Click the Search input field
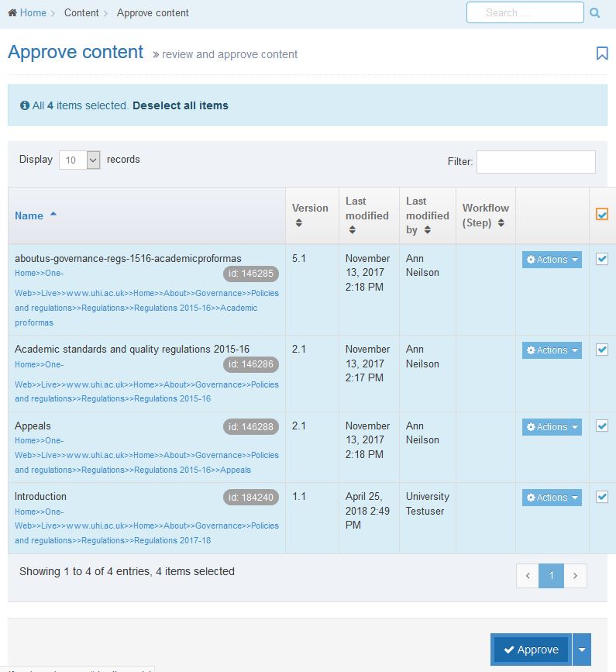The image size is (616, 672). coord(525,12)
